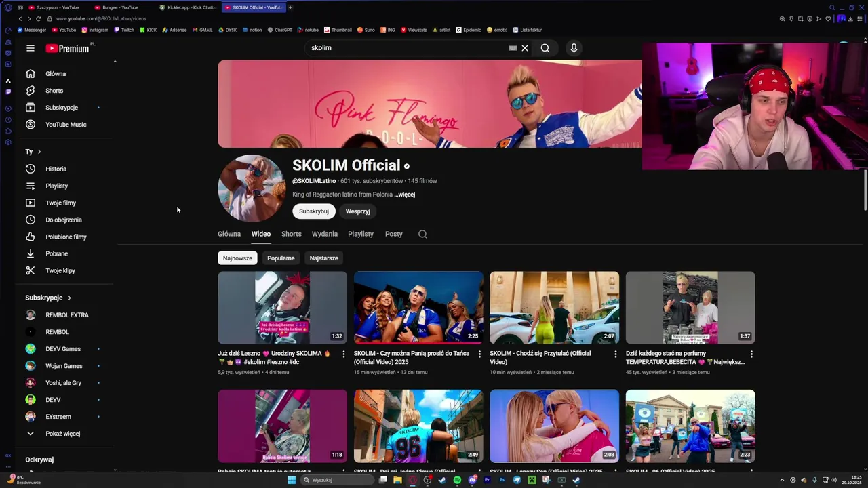Click the Wesprzyj button
This screenshot has width=868, height=488.
click(357, 211)
